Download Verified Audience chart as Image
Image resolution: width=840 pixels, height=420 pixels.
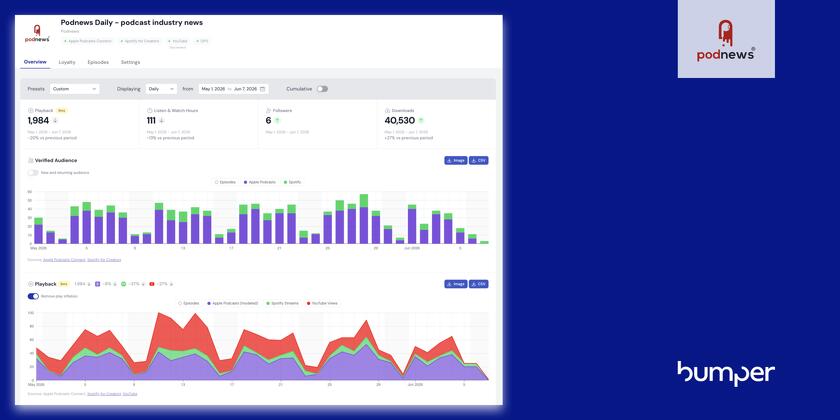coord(455,160)
